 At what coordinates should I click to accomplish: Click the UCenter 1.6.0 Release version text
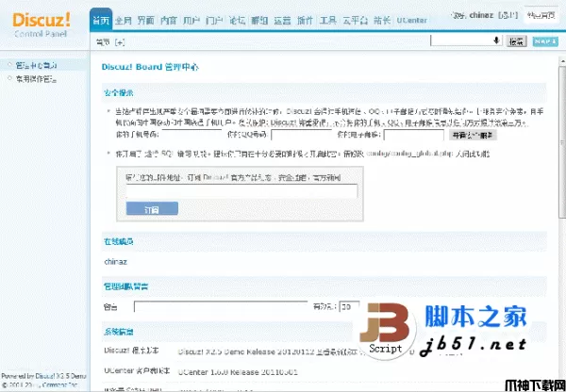(x=238, y=372)
